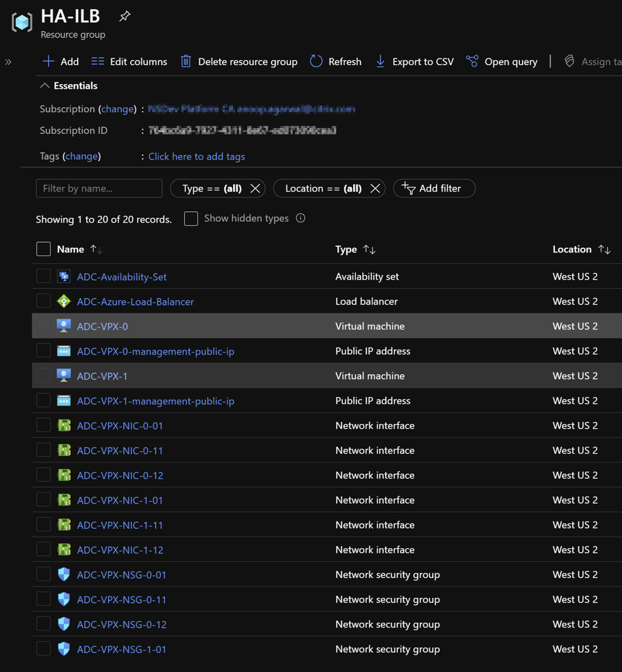This screenshot has width=622, height=672.
Task: Open the Type == (all) filter
Action: [x=212, y=188]
